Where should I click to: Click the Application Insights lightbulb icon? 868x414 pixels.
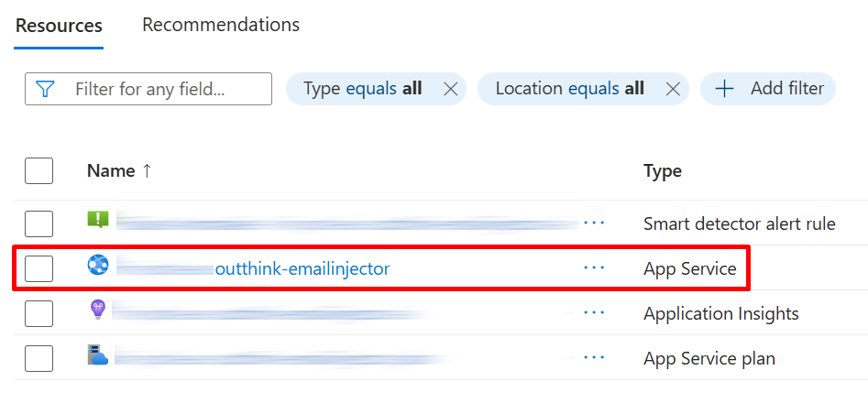[x=98, y=311]
